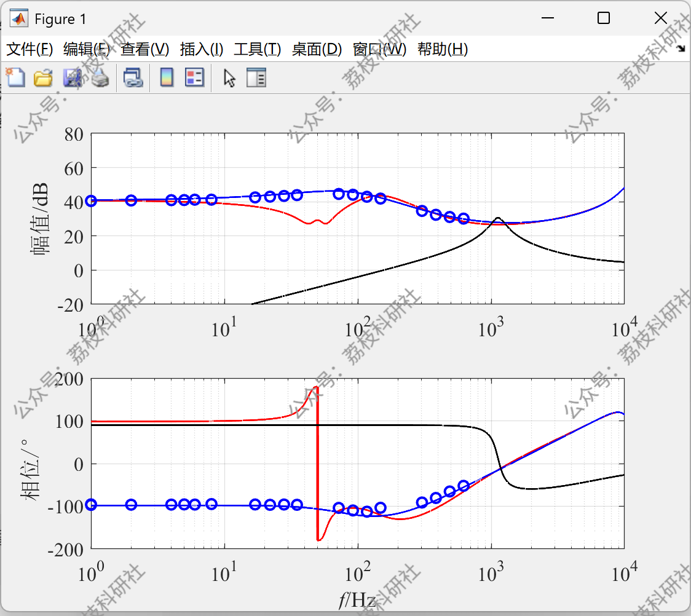Insert Legend using the toolbar icon
The width and height of the screenshot is (691, 616).
point(194,77)
